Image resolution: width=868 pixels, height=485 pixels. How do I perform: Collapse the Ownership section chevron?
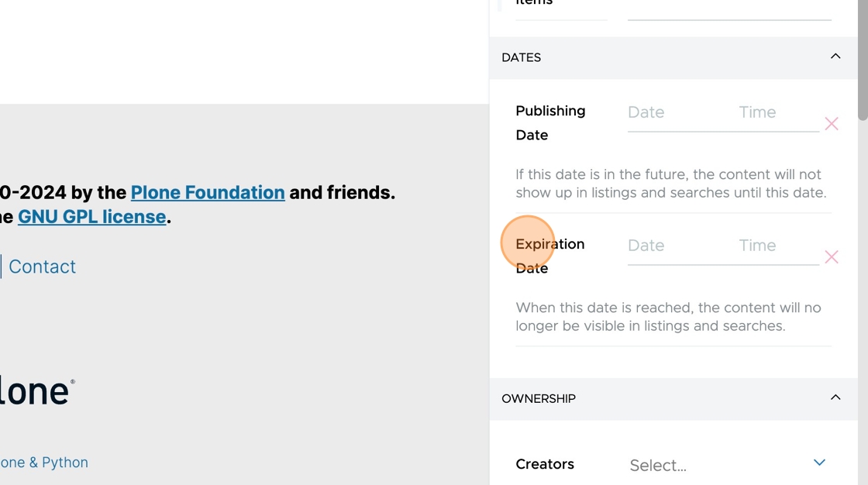point(835,397)
